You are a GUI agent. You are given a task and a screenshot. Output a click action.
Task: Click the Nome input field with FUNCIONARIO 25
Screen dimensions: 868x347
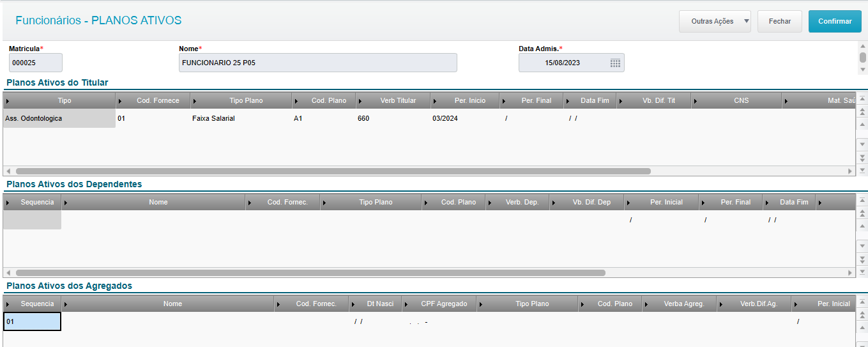tap(318, 63)
